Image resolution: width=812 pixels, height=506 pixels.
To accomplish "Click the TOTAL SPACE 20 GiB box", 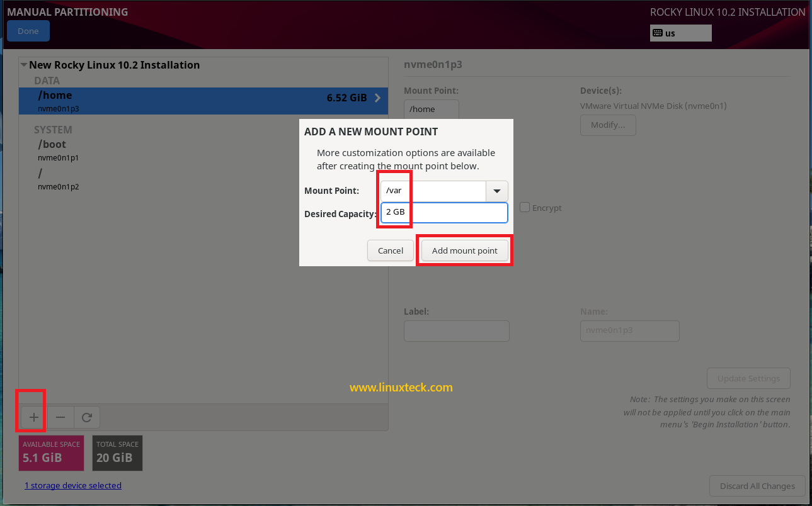I will pos(118,453).
